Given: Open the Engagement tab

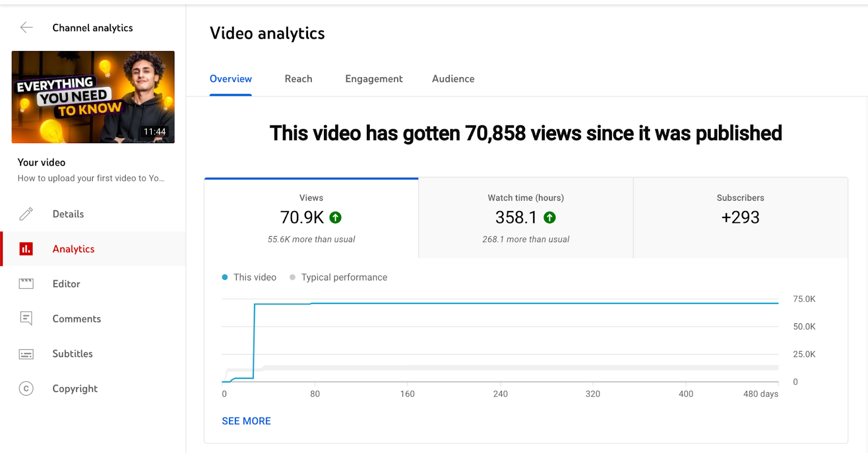Looking at the screenshot, I should (374, 79).
